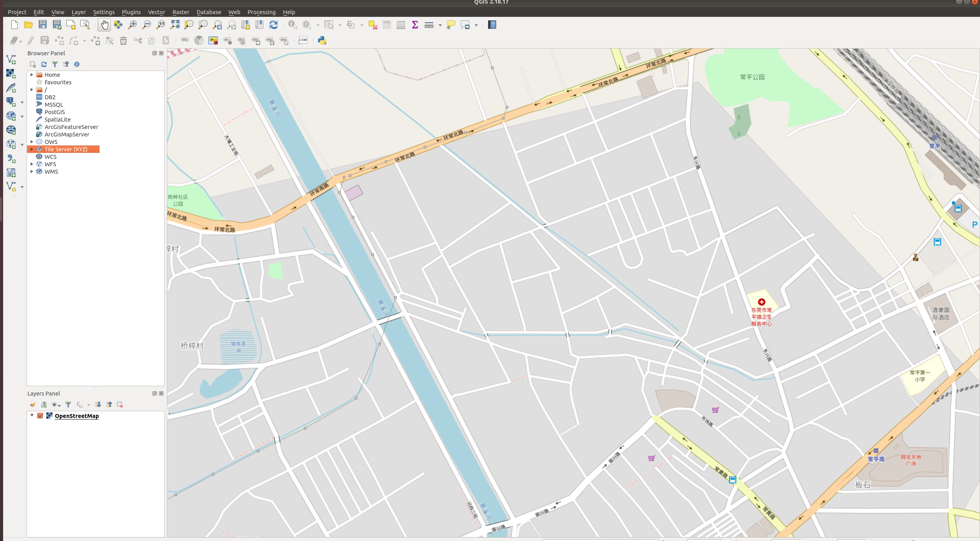Open Manage Layer Visibility eye control

coord(55,405)
